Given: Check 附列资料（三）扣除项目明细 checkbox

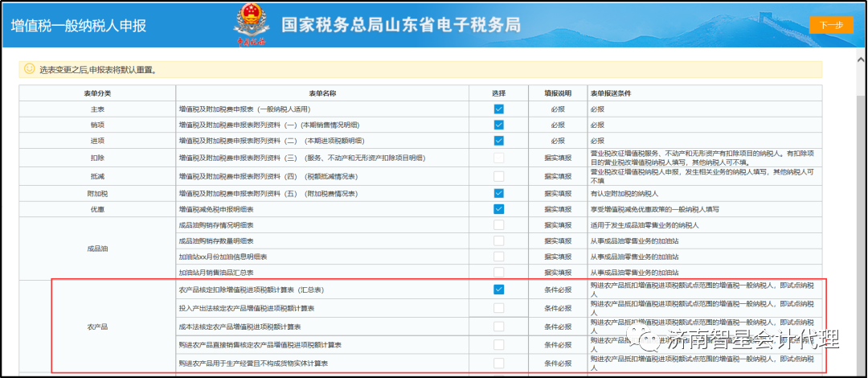Looking at the screenshot, I should tap(499, 158).
